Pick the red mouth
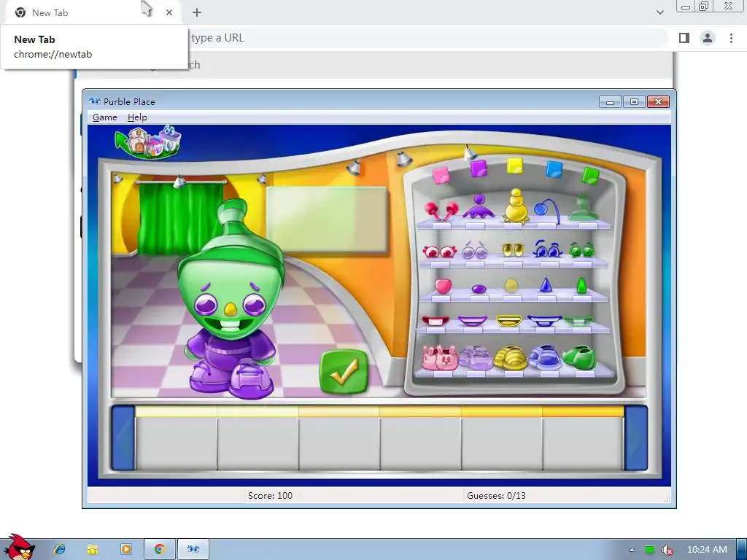 [x=436, y=321]
